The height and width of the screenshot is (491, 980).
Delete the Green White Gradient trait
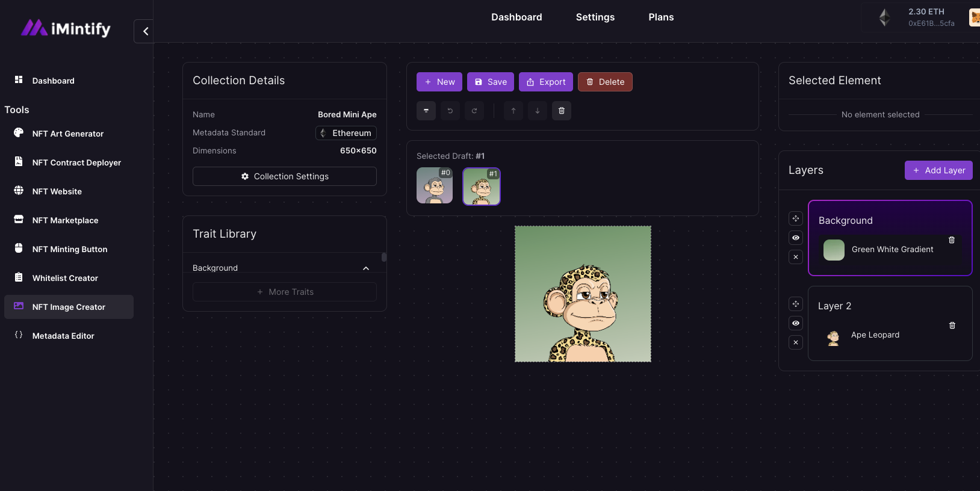[952, 240]
